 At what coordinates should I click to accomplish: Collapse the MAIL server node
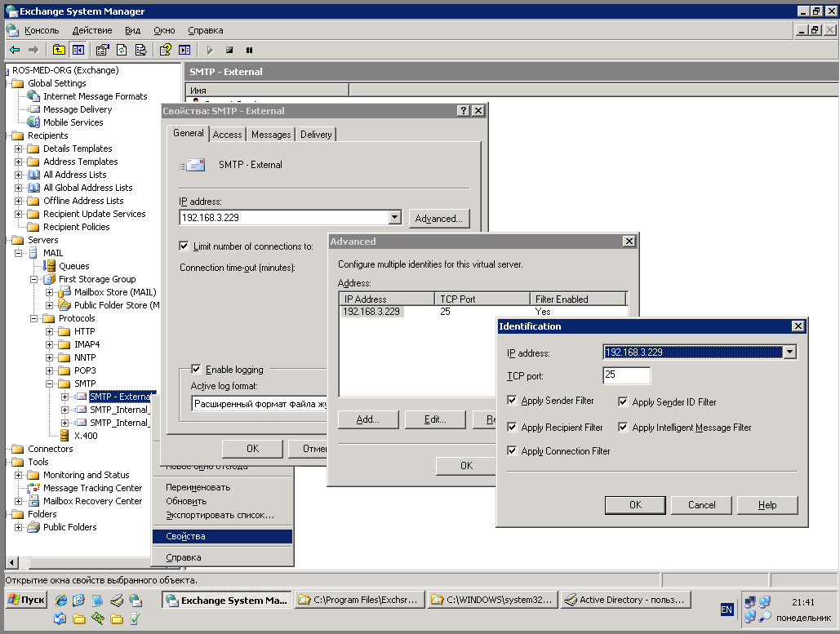[x=18, y=253]
